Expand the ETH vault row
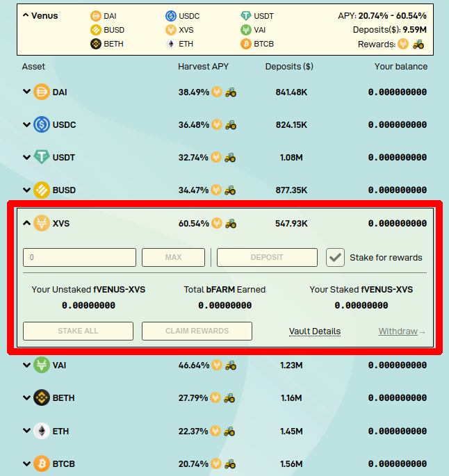The image size is (449, 476). (26, 431)
